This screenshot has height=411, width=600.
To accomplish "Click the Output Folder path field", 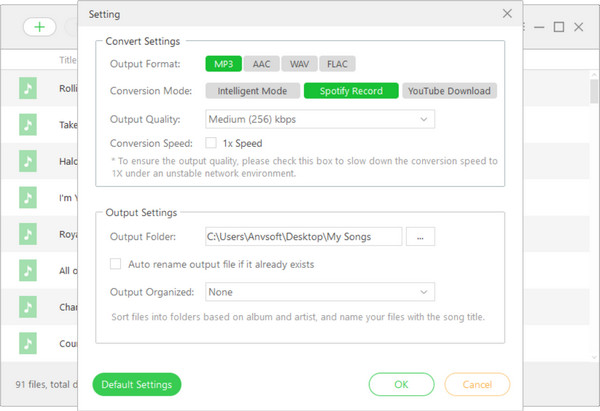I will point(303,236).
